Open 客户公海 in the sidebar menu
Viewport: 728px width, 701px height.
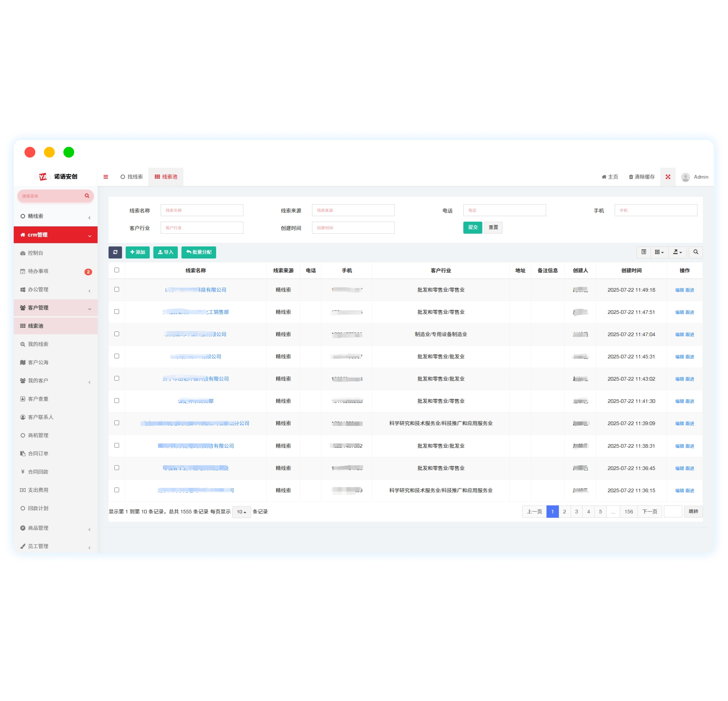(38, 363)
